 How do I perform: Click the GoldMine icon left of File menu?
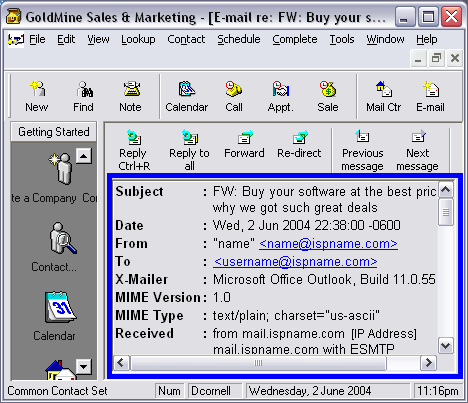[x=16, y=40]
